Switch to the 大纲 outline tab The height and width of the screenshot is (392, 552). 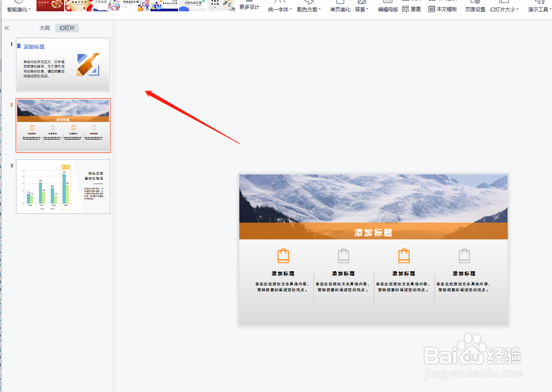(45, 28)
